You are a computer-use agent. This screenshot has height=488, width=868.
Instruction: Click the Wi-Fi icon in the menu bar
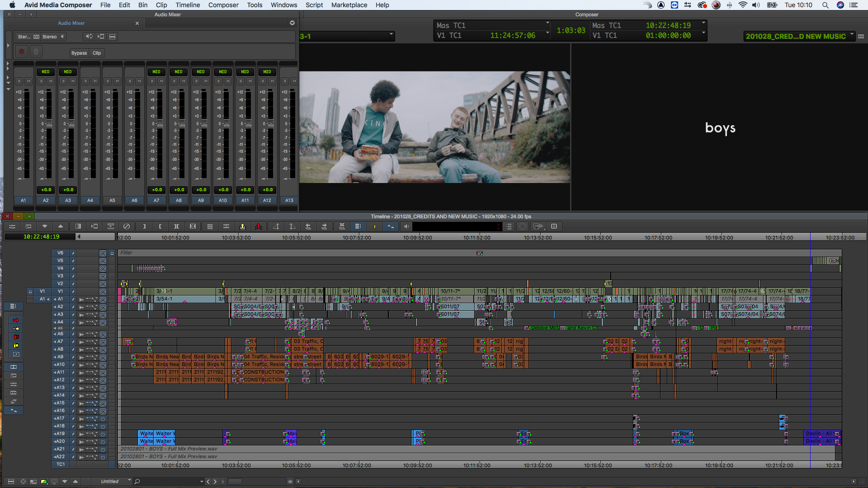pos(742,5)
